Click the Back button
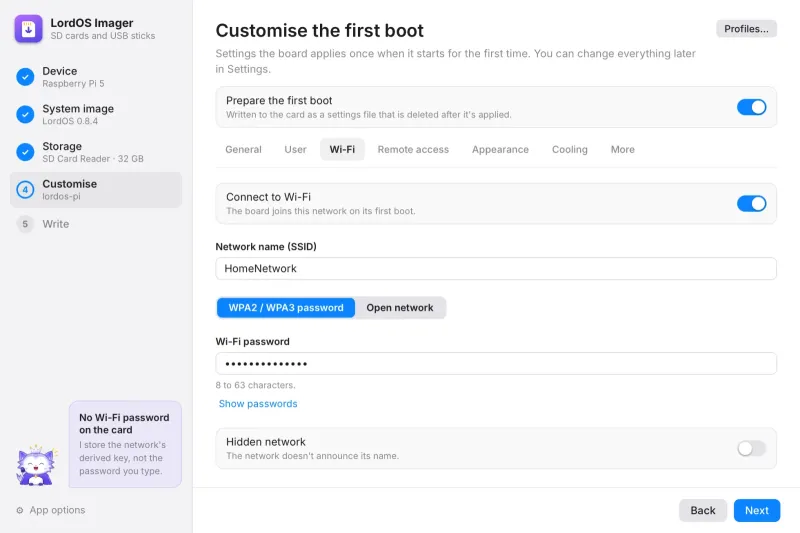The width and height of the screenshot is (800, 533). coord(703,511)
